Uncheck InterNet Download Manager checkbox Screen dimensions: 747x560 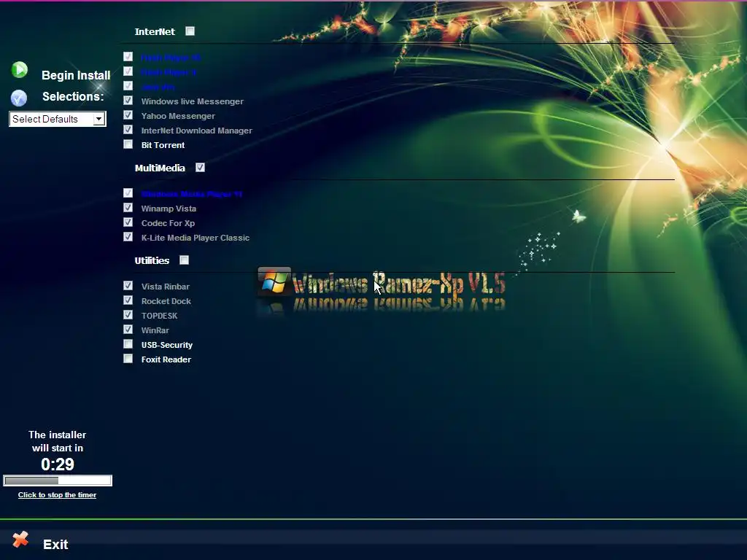tap(128, 130)
